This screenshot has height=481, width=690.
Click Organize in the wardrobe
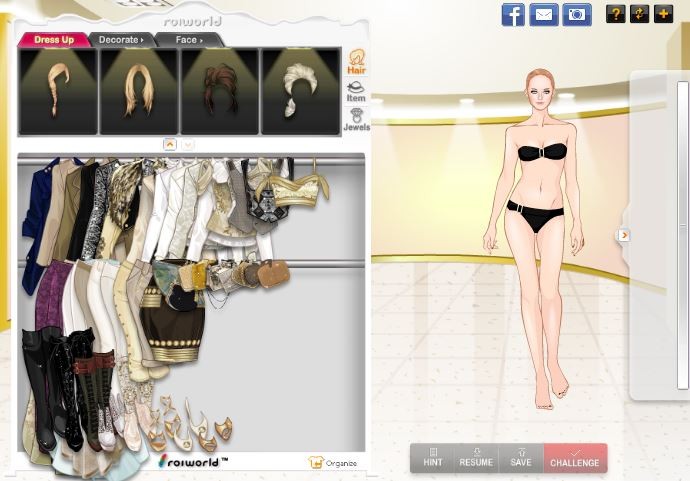coord(333,463)
